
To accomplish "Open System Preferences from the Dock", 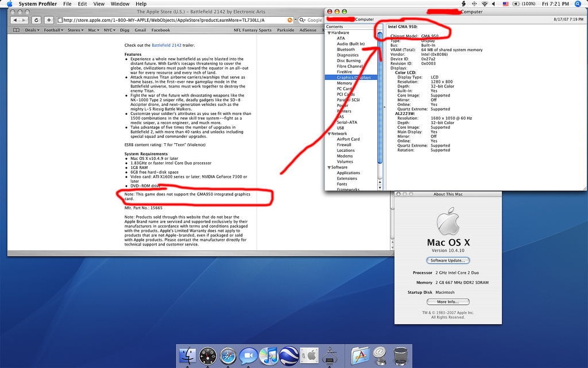I will click(x=310, y=355).
